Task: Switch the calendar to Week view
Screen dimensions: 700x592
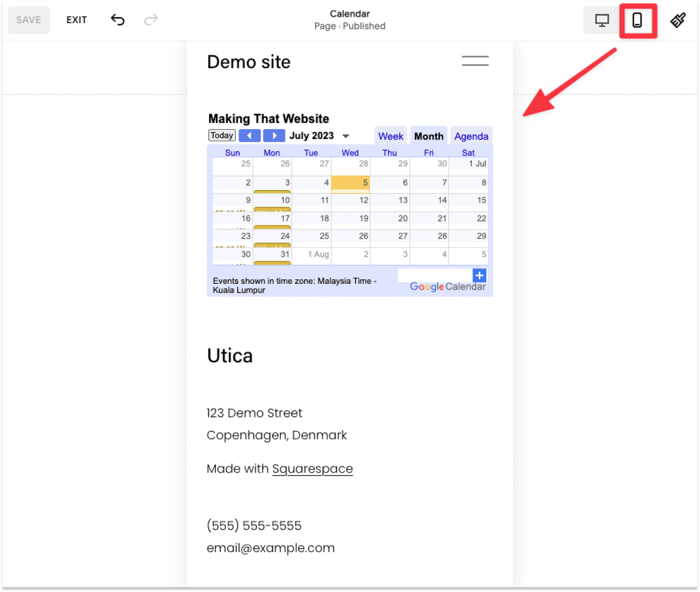Action: tap(390, 136)
